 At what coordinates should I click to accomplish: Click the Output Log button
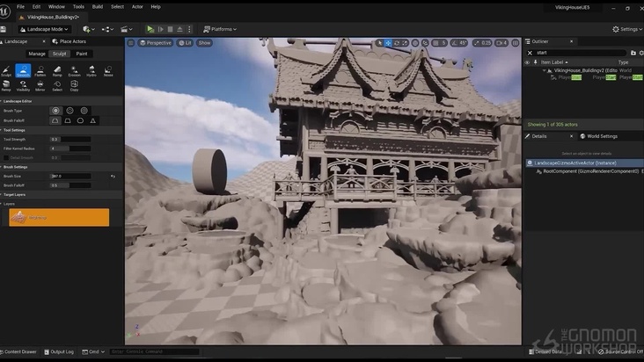point(62,351)
